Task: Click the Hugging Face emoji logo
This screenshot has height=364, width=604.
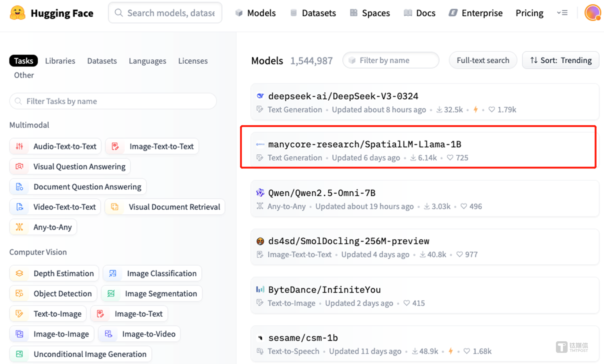Action: [x=17, y=13]
